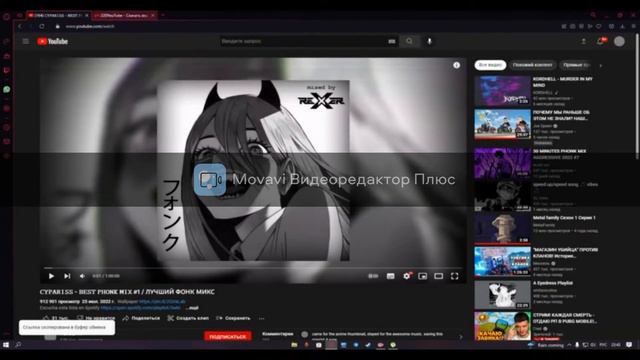This screenshot has height=360, width=640.
Task: Open the create video upload icon
Action: point(584,41)
